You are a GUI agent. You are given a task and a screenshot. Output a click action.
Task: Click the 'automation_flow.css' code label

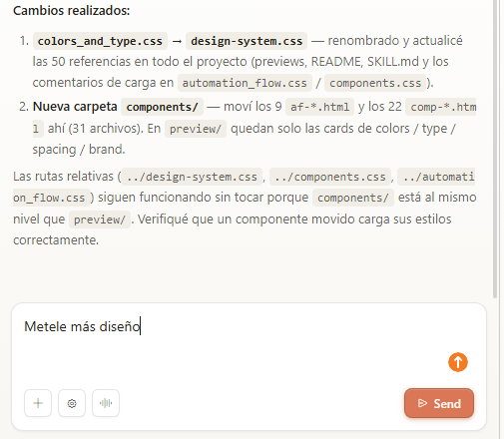[x=245, y=83]
